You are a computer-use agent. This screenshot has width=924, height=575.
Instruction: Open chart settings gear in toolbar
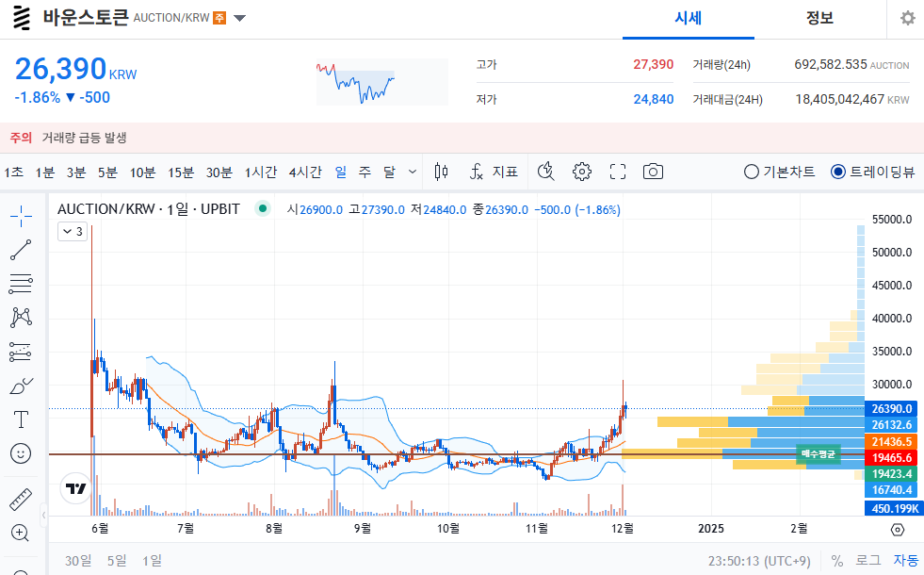pos(582,172)
